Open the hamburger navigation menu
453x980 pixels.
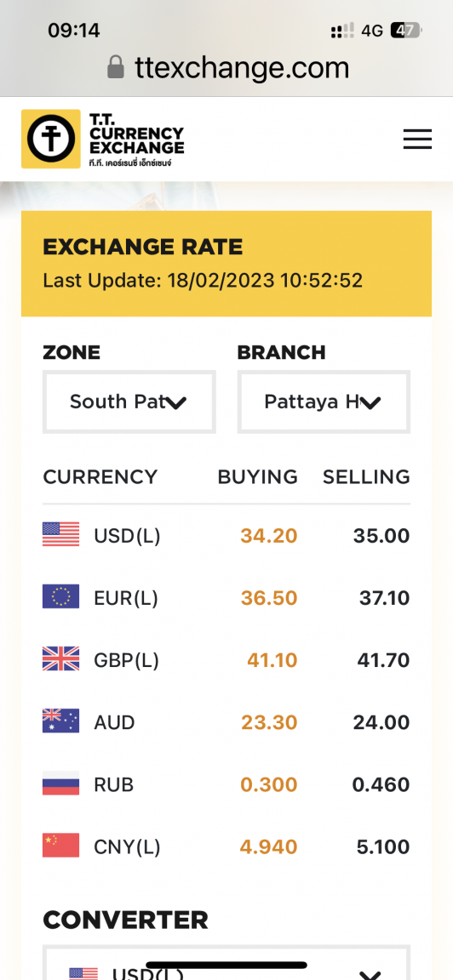(x=417, y=139)
